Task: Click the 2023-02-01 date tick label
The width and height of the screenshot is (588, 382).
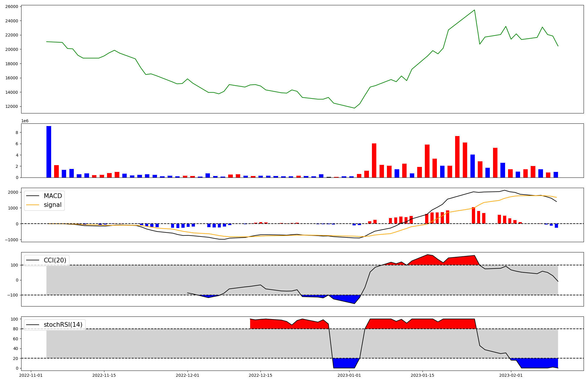Action: [x=511, y=375]
